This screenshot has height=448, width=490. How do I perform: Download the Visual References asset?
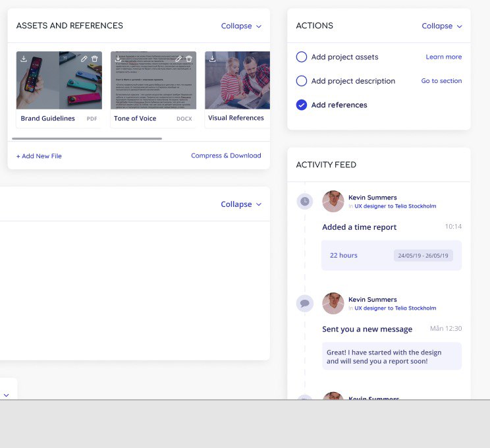[213, 59]
